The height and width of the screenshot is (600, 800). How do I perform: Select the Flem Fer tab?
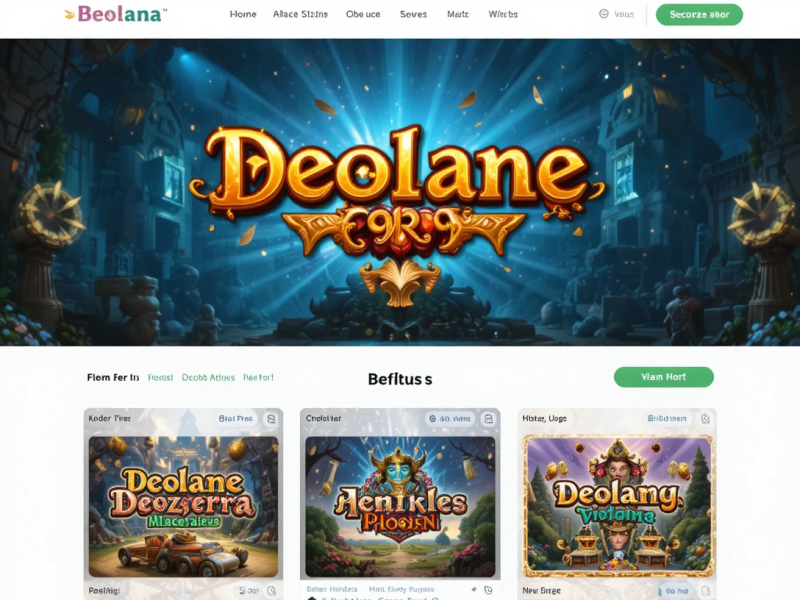pyautogui.click(x=113, y=378)
